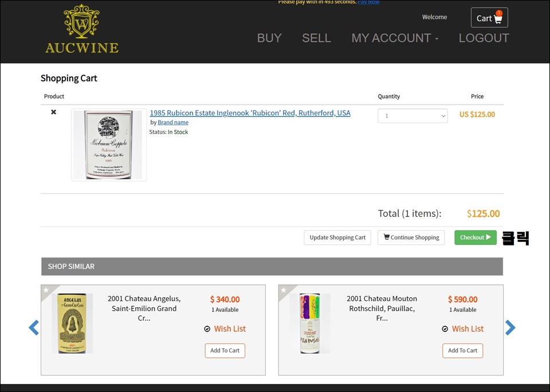Open the Rubicon wine bottle thumbnail
550x392 pixels.
click(x=109, y=145)
